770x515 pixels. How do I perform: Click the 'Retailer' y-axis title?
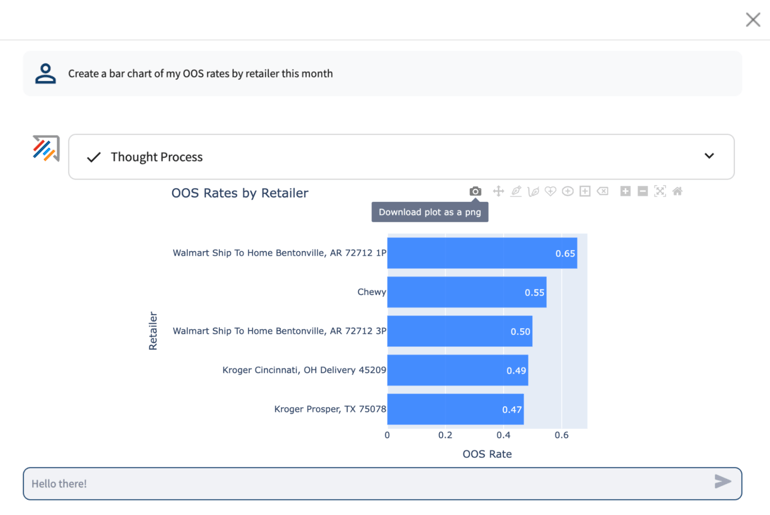tap(153, 331)
